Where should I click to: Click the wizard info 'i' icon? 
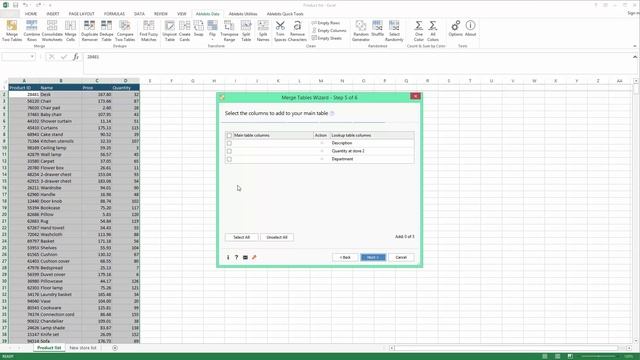(228, 258)
